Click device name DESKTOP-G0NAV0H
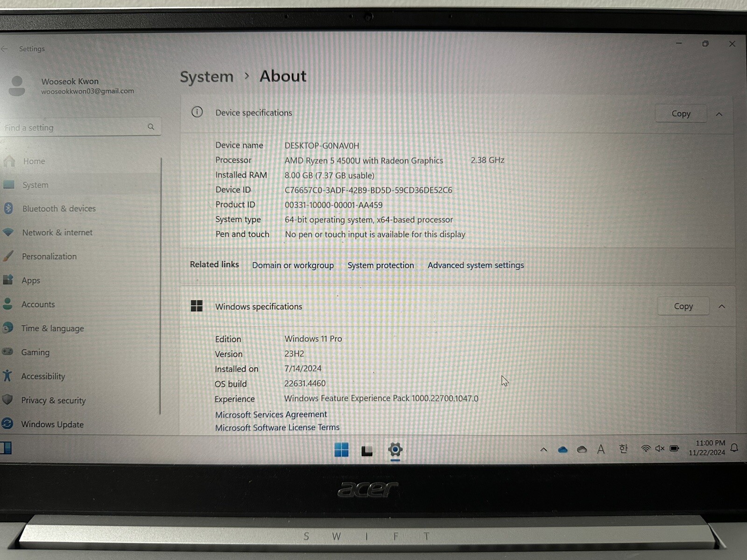 pos(322,146)
